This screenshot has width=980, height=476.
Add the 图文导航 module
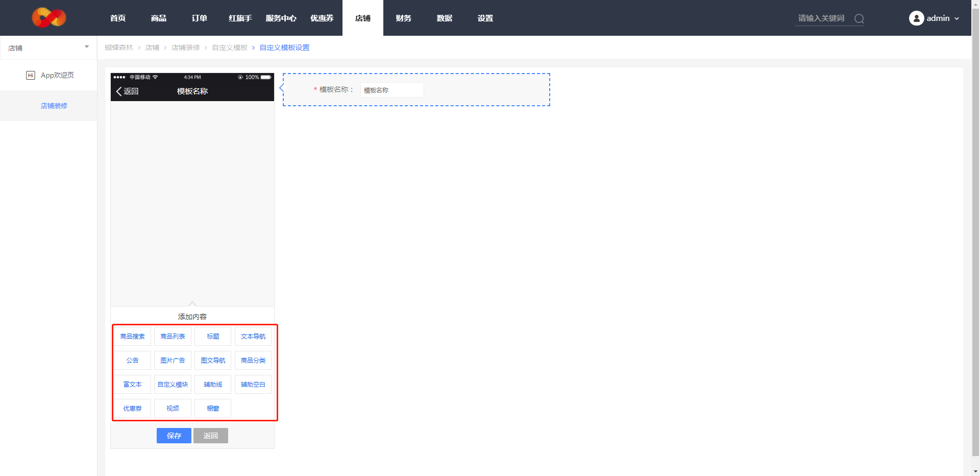(213, 361)
